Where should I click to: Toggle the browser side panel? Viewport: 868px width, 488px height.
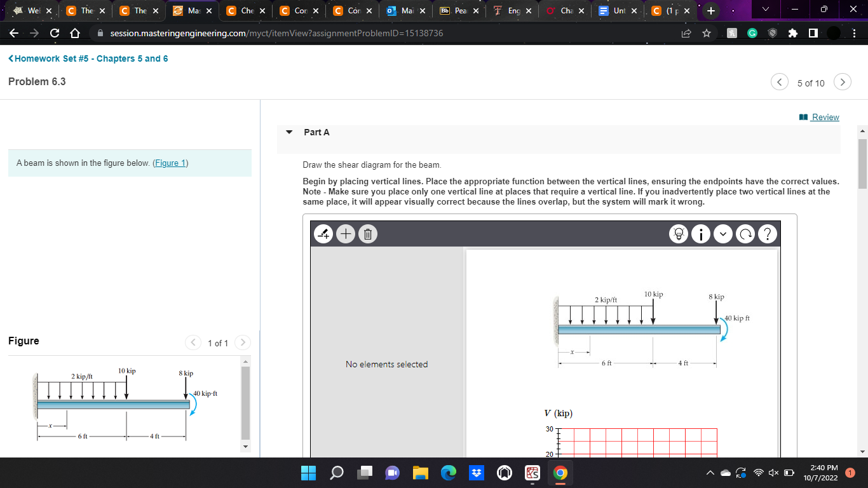coord(813,33)
